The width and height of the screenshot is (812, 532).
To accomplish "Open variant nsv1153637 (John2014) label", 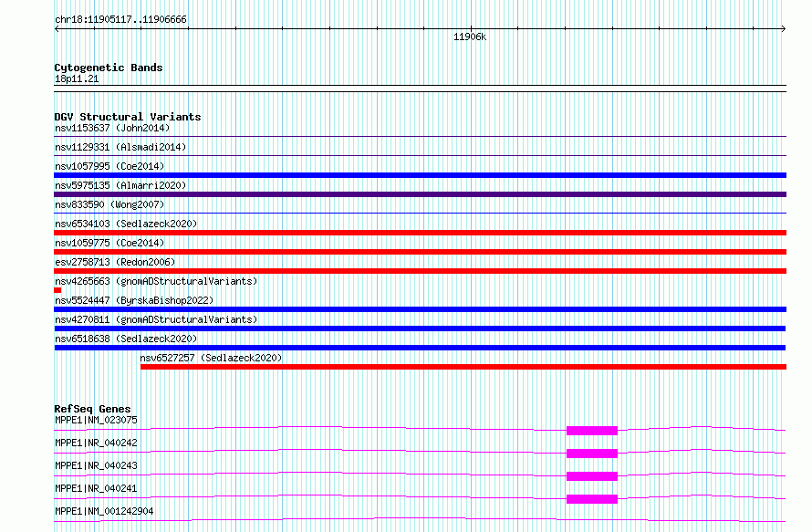I will (112, 128).
